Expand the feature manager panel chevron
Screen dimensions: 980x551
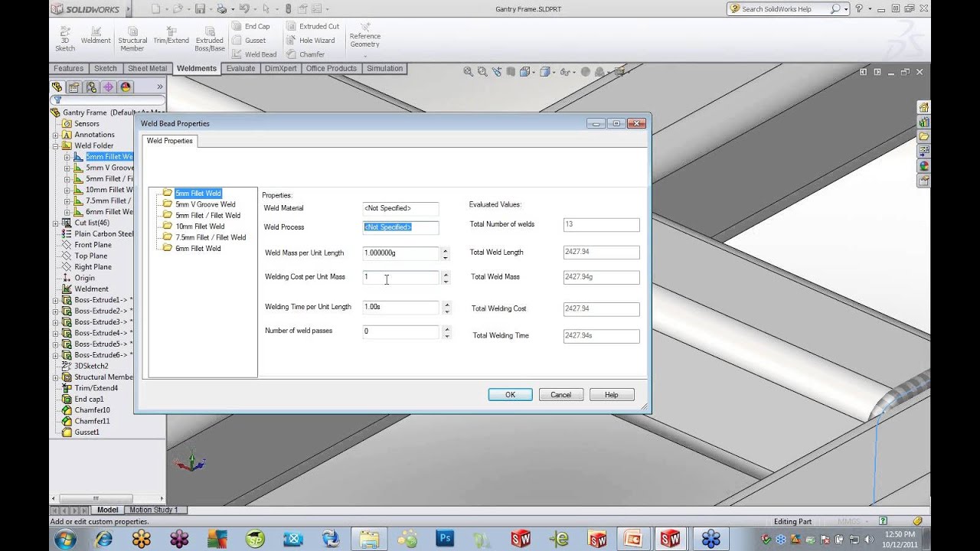pos(159,87)
